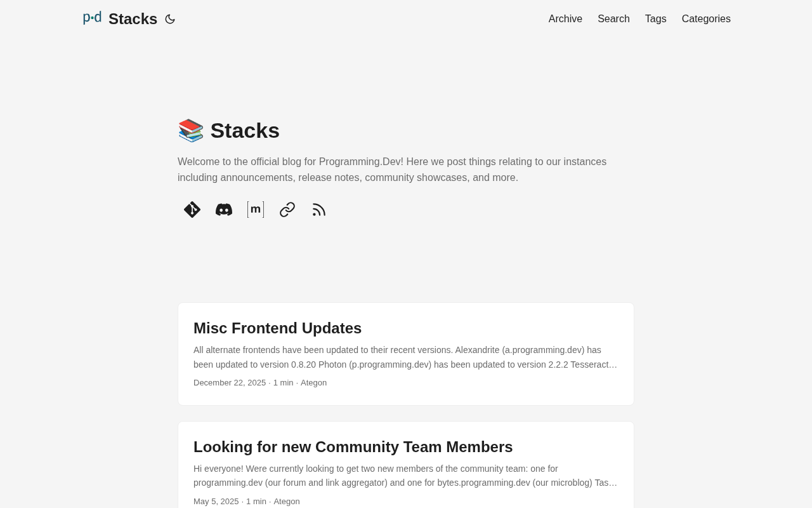Click the Matrix chat icon

pyautogui.click(x=256, y=210)
